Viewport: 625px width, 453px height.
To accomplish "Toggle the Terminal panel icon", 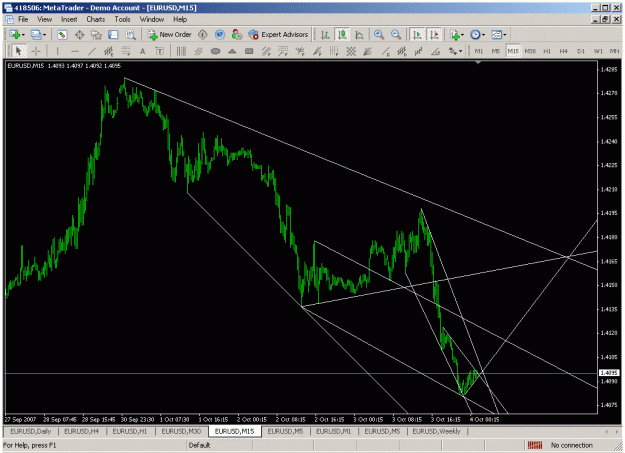I will pyautogui.click(x=113, y=35).
